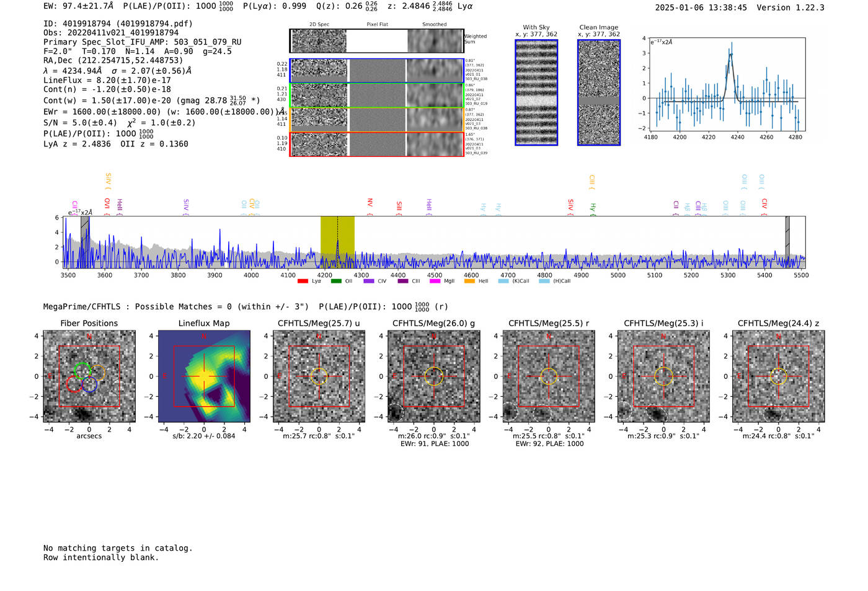Viewport: 868px width, 591px height.
Task: Click the ID 4019918794 text line
Action: click(118, 24)
